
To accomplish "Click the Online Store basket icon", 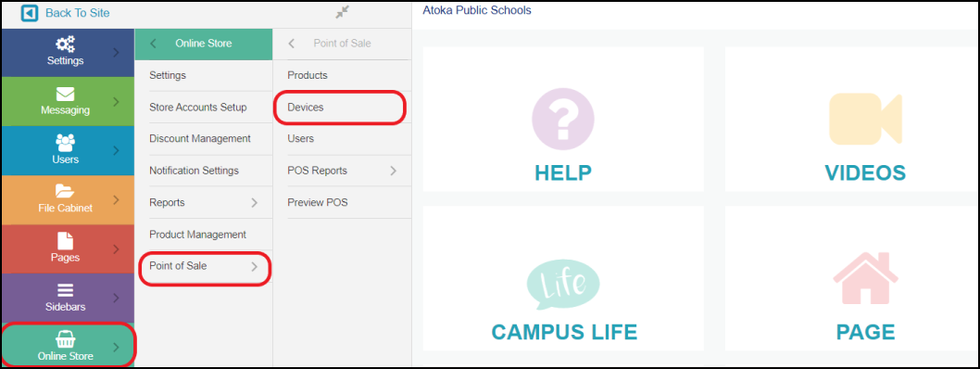I will 65,339.
